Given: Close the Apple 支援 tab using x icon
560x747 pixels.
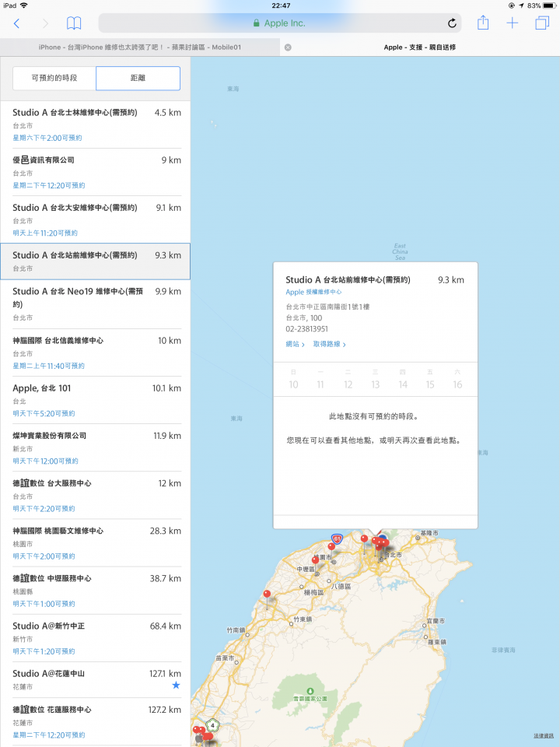Looking at the screenshot, I should [288, 47].
